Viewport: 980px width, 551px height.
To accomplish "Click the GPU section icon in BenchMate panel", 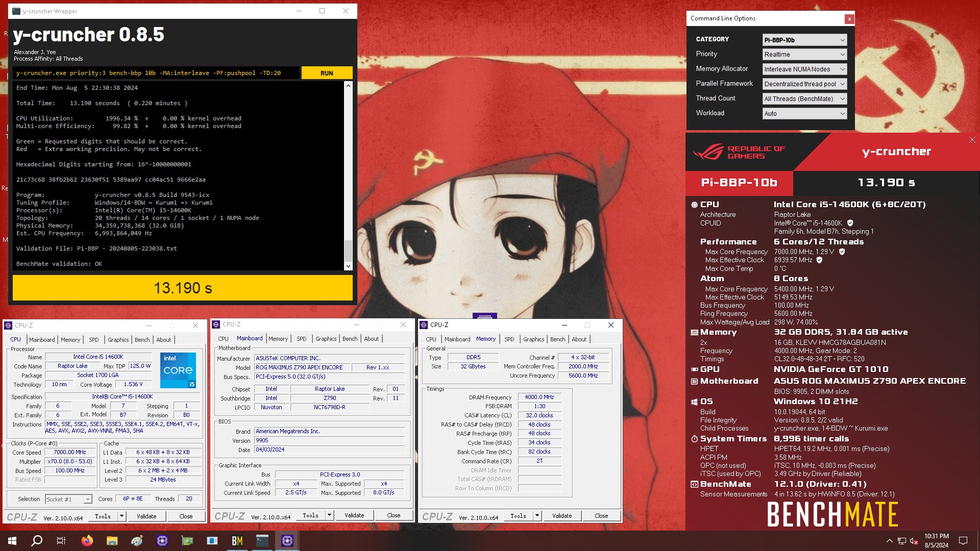I will coord(694,369).
